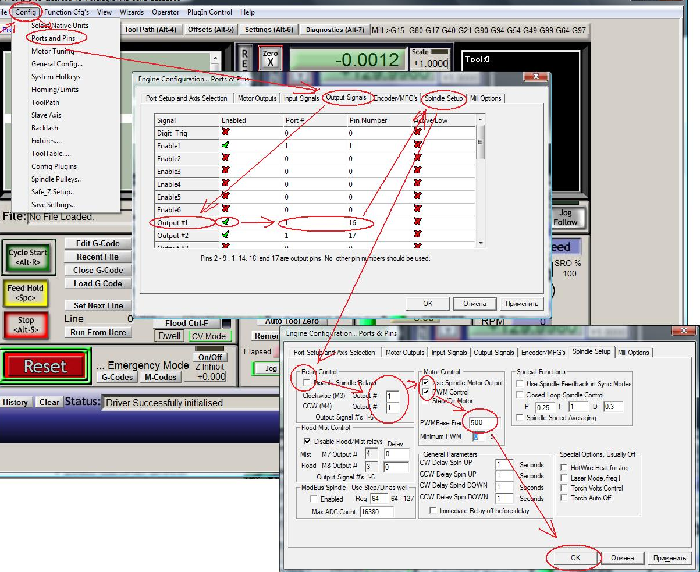Open the Config menu
The height and width of the screenshot is (572, 700).
click(25, 12)
